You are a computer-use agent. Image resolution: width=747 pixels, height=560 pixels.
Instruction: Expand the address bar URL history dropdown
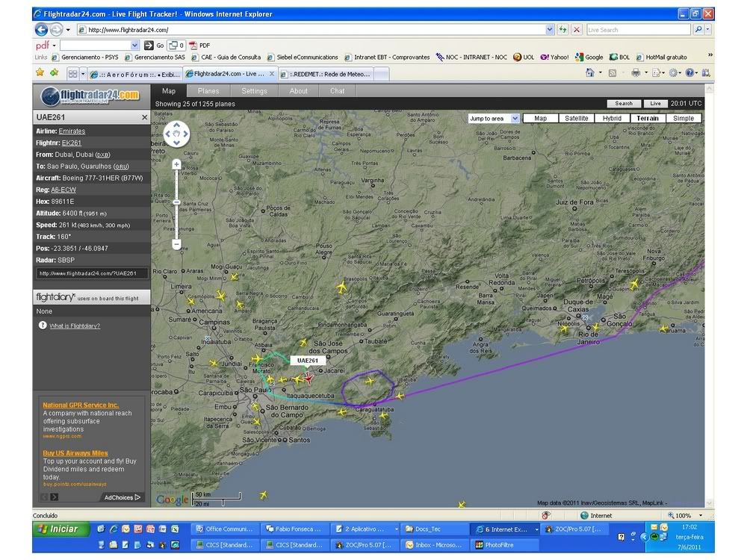(550, 30)
